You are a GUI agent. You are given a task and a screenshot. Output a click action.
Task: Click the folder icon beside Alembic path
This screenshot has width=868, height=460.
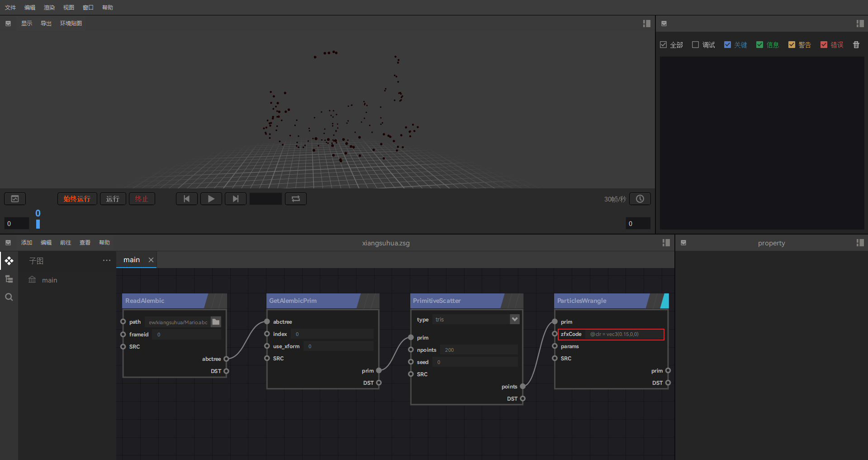click(x=216, y=322)
